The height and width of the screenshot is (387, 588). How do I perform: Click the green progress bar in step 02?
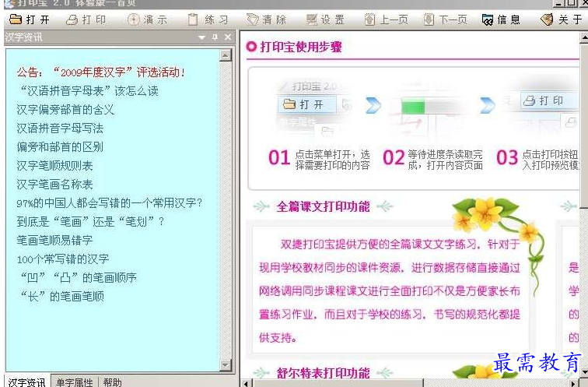click(x=413, y=107)
